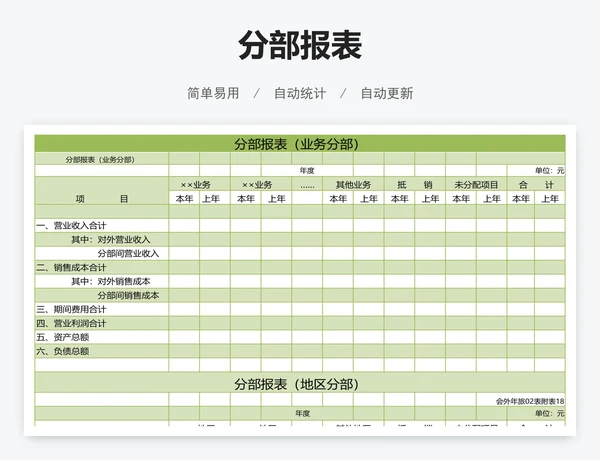The height and width of the screenshot is (460, 600).
Task: Click 上年 under 合 计 header
Action: pos(550,198)
